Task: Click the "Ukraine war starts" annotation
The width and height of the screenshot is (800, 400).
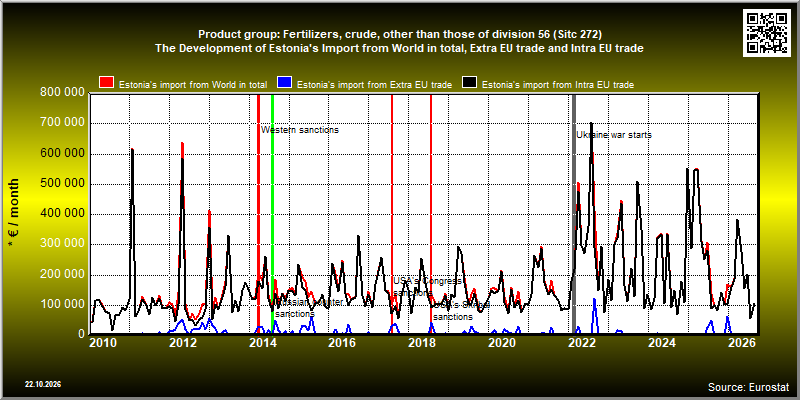Action: [614, 135]
